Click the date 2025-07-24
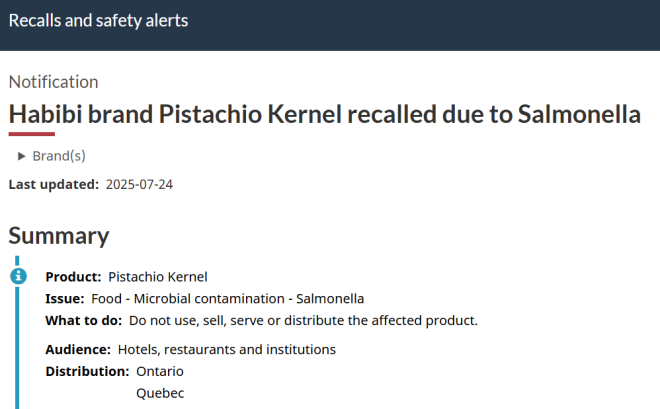660x409 pixels. 140,184
